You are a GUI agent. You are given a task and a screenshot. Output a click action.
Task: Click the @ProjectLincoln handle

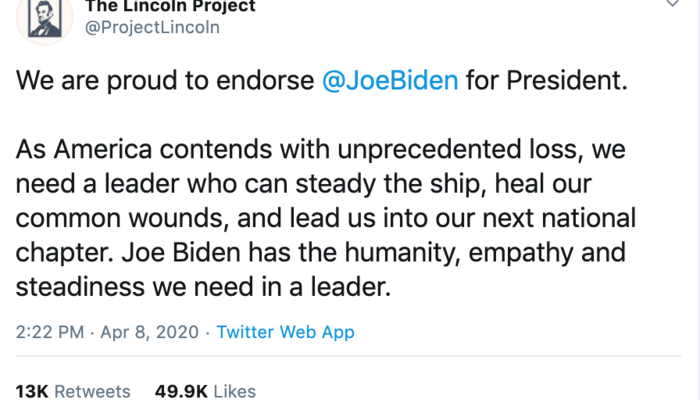click(153, 27)
